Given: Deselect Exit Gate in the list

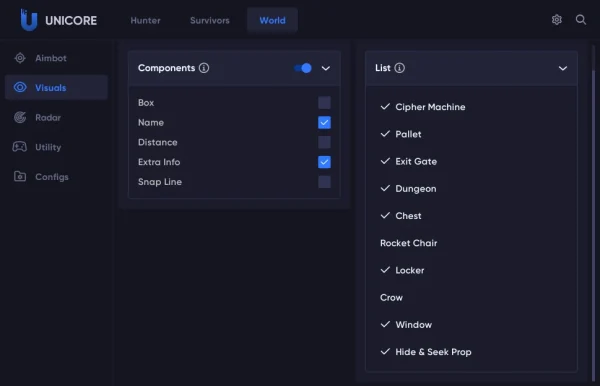Looking at the screenshot, I should [471, 161].
